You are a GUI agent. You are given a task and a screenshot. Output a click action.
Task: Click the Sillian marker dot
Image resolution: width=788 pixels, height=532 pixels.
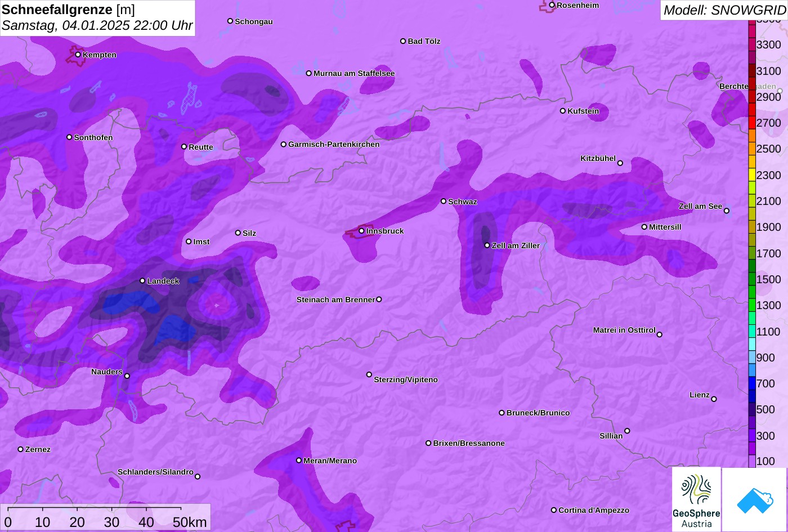[x=627, y=431]
